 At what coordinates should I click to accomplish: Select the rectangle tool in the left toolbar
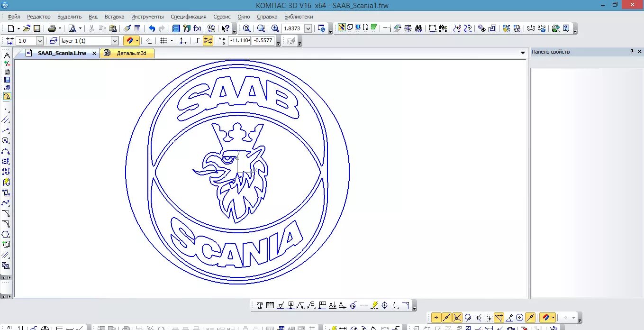point(6,161)
